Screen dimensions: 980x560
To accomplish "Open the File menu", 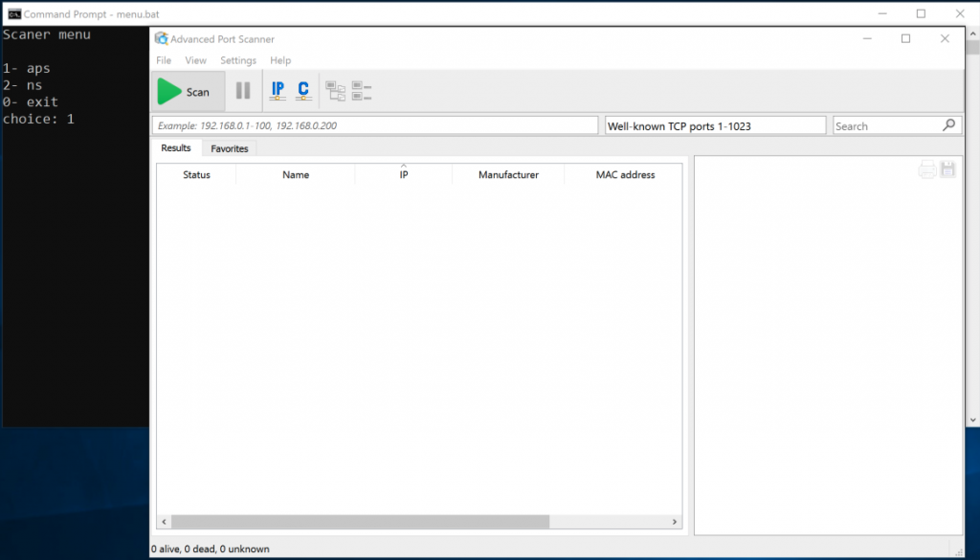I will point(164,60).
